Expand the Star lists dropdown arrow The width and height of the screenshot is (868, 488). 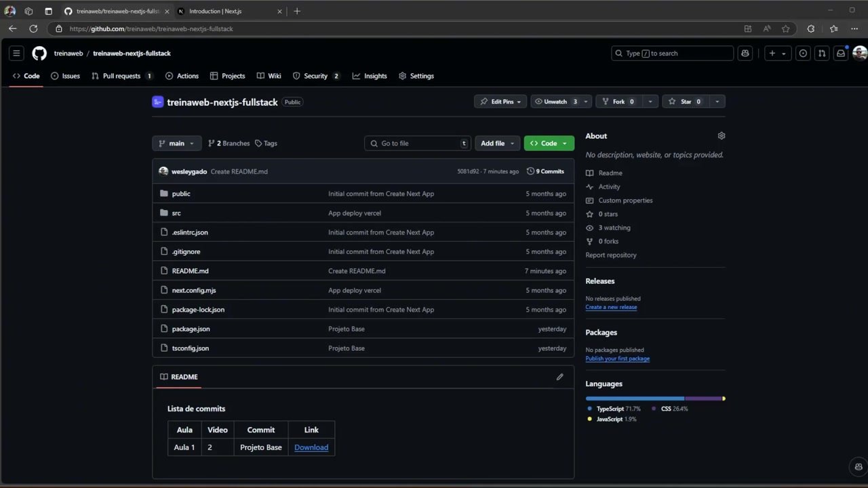(717, 102)
